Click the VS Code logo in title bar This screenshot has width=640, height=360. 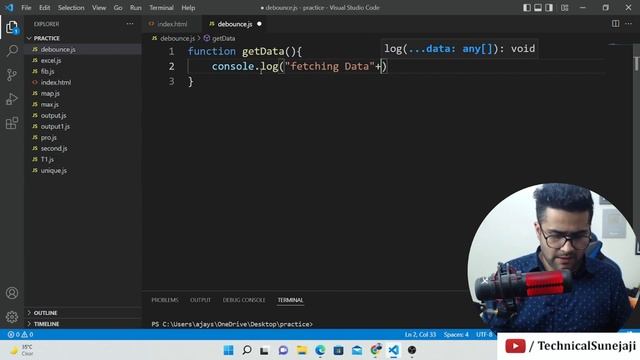(x=9, y=7)
